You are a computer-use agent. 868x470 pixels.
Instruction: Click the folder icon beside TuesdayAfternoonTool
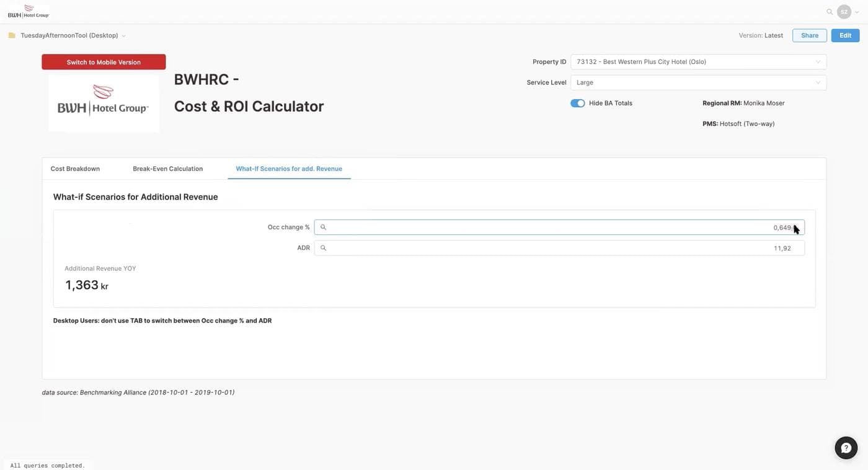tap(12, 35)
